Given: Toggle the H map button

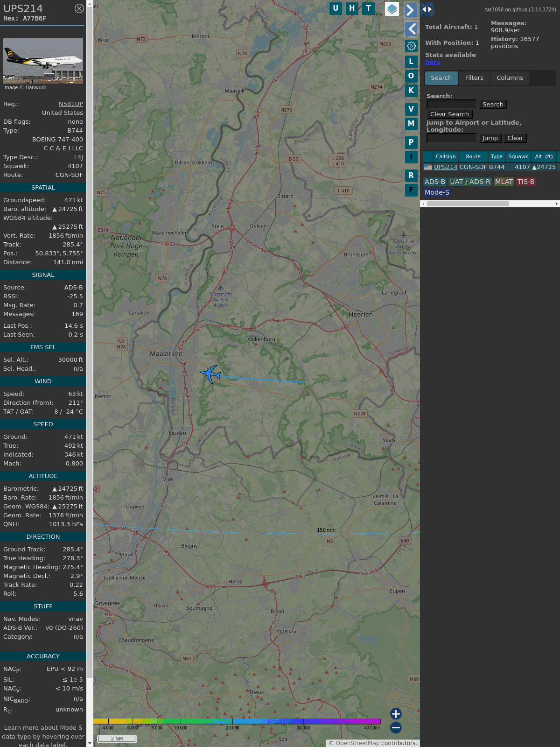Looking at the screenshot, I should click(x=352, y=8).
